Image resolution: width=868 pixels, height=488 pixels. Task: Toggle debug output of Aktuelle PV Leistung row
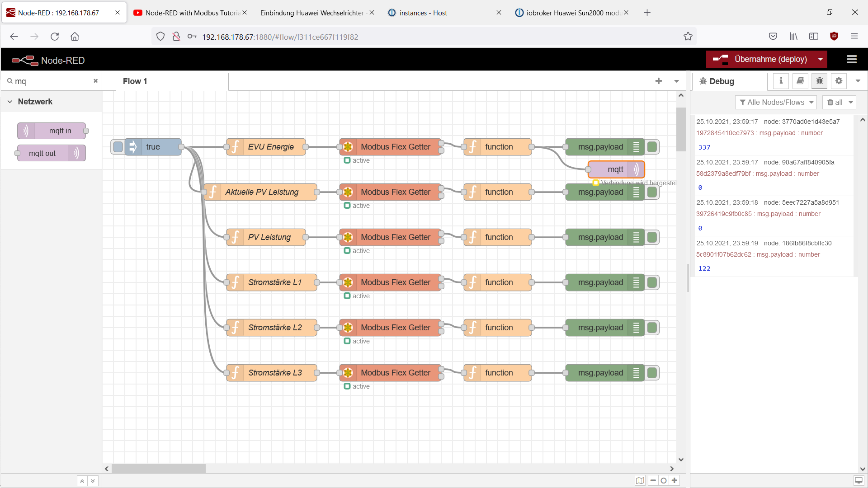652,192
